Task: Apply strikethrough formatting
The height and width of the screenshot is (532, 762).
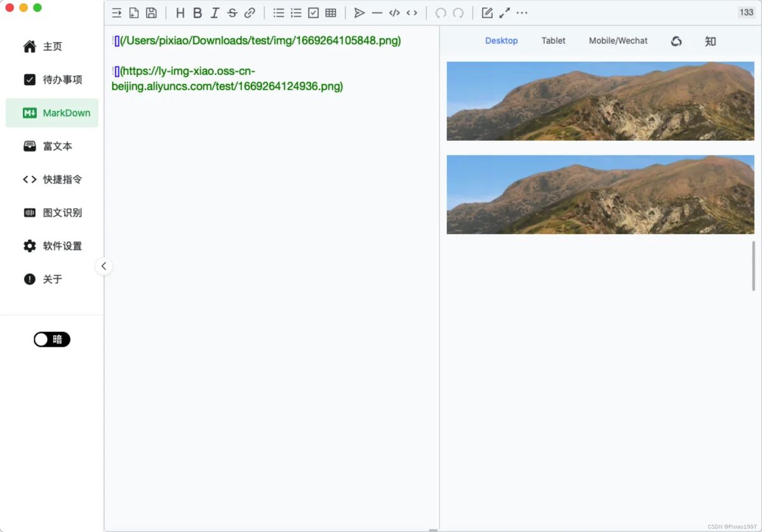Action: click(232, 13)
